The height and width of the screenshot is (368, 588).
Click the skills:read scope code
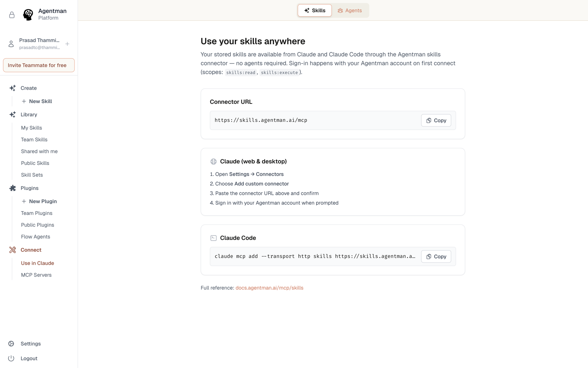(241, 72)
